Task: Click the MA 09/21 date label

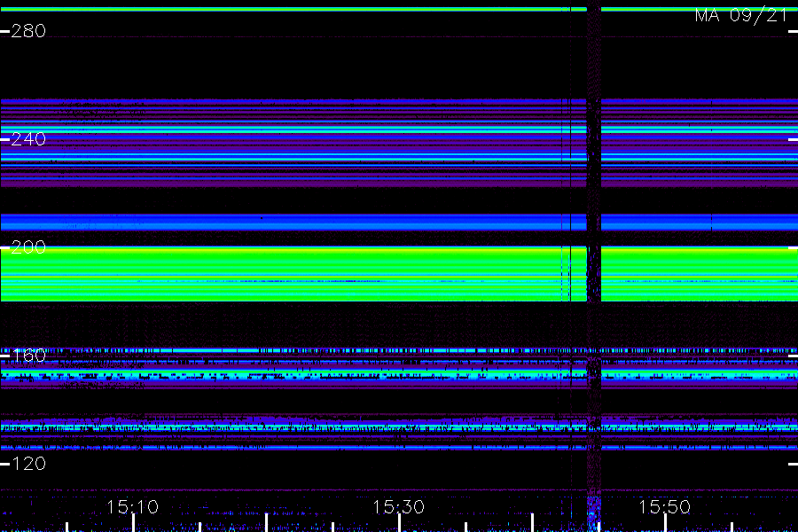Action: point(741,15)
